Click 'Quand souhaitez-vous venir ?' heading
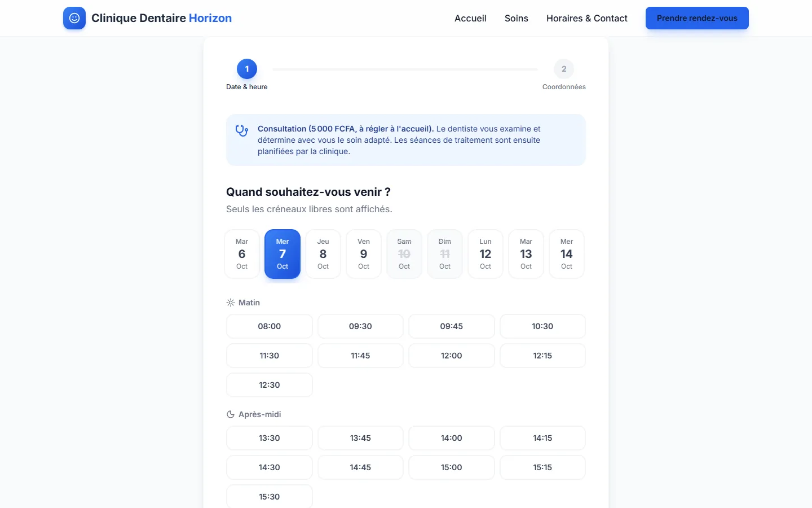 [x=308, y=192]
